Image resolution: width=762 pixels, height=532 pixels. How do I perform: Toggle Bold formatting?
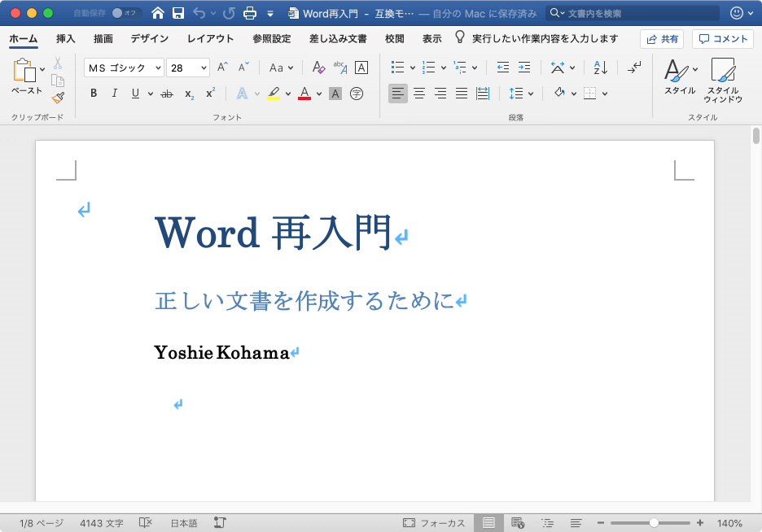point(94,94)
